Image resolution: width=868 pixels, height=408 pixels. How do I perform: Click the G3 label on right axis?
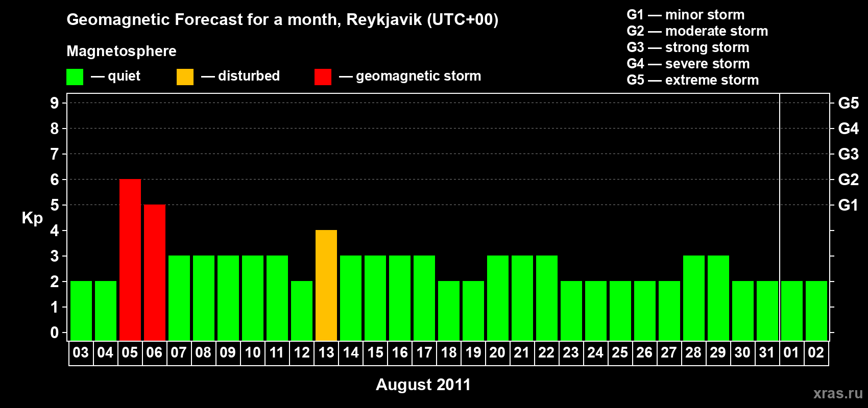pos(849,154)
